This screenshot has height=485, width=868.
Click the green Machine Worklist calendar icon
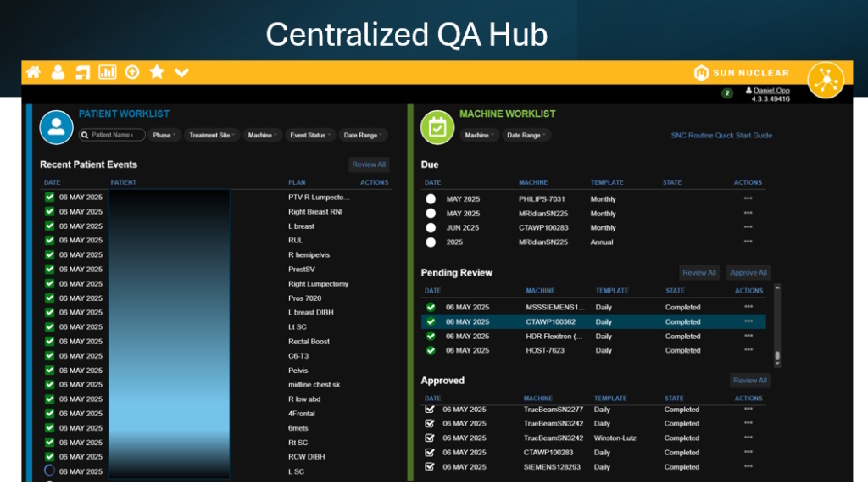tap(437, 127)
